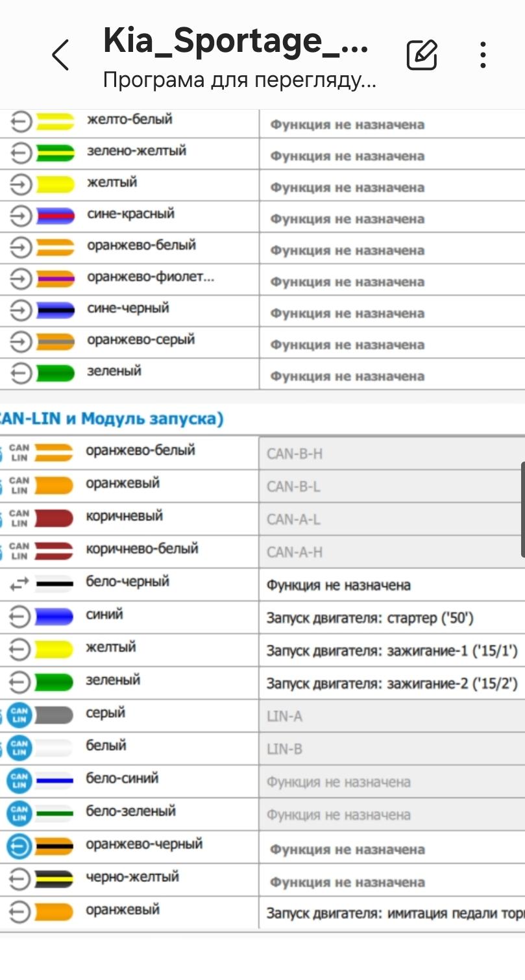Click the blue direction icon beside оранжево-черный
525x980 pixels.
(x=19, y=846)
